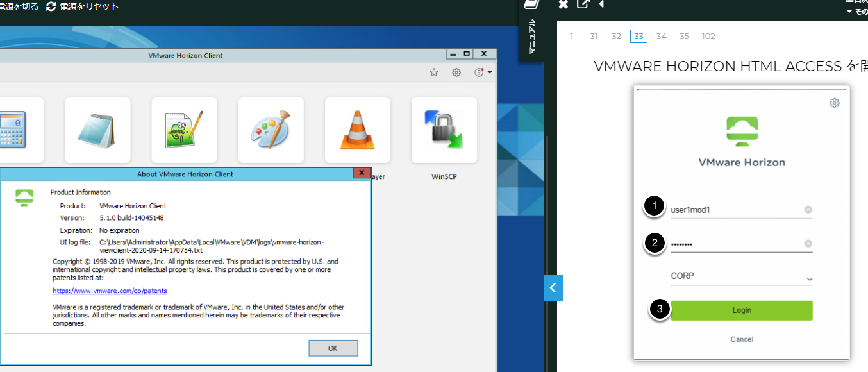Go to manual page 32
The image size is (868, 372).
616,37
